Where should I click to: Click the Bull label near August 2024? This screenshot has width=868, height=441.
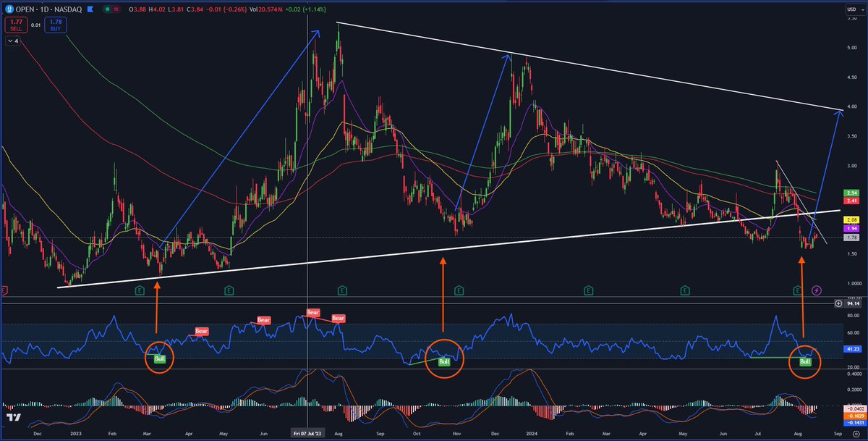(x=804, y=361)
